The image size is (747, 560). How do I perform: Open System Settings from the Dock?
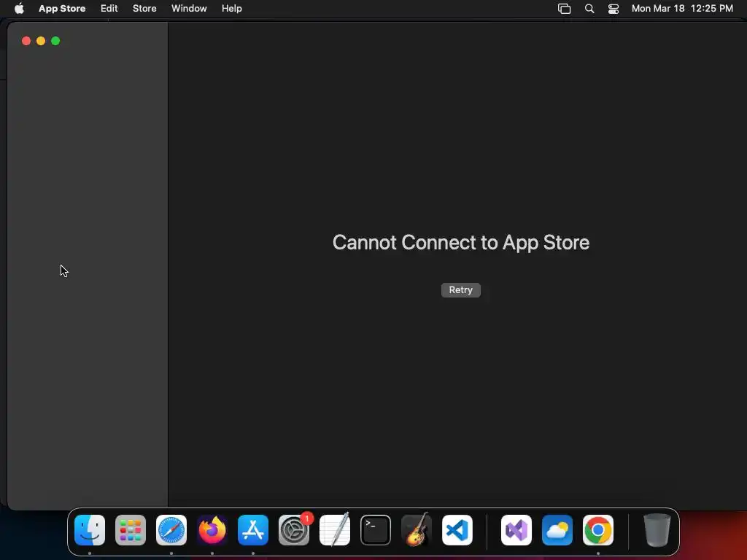pyautogui.click(x=294, y=530)
